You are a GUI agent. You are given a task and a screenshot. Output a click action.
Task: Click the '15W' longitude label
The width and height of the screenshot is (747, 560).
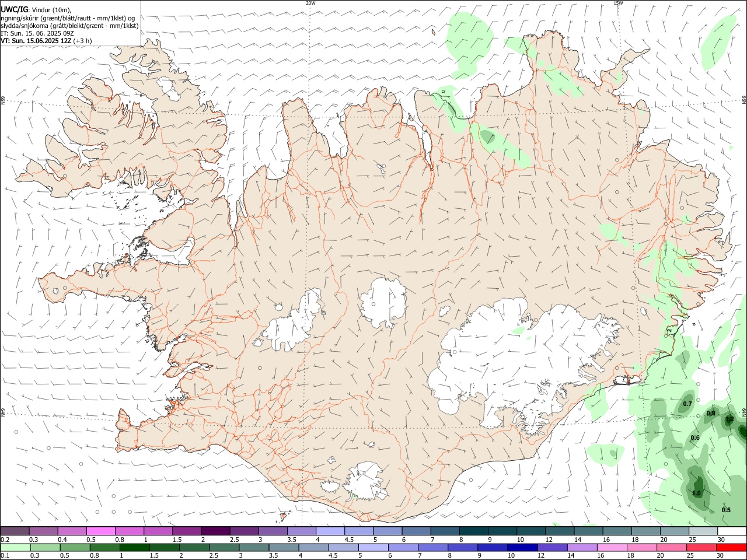[x=618, y=3]
